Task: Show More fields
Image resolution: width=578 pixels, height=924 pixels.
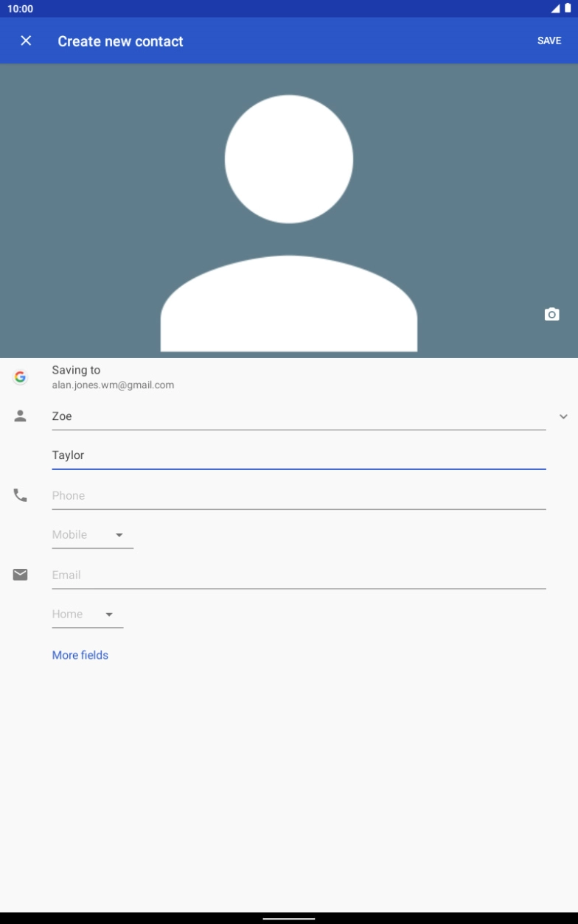Action: 80,655
